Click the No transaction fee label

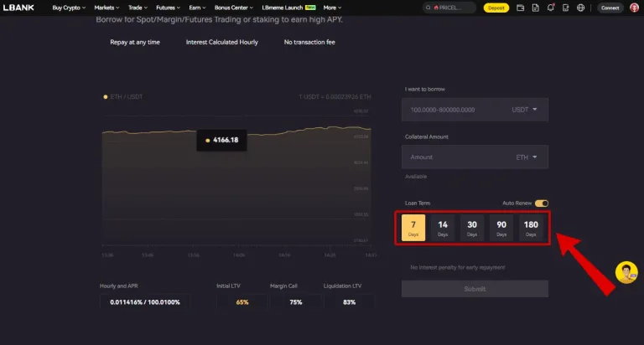309,42
